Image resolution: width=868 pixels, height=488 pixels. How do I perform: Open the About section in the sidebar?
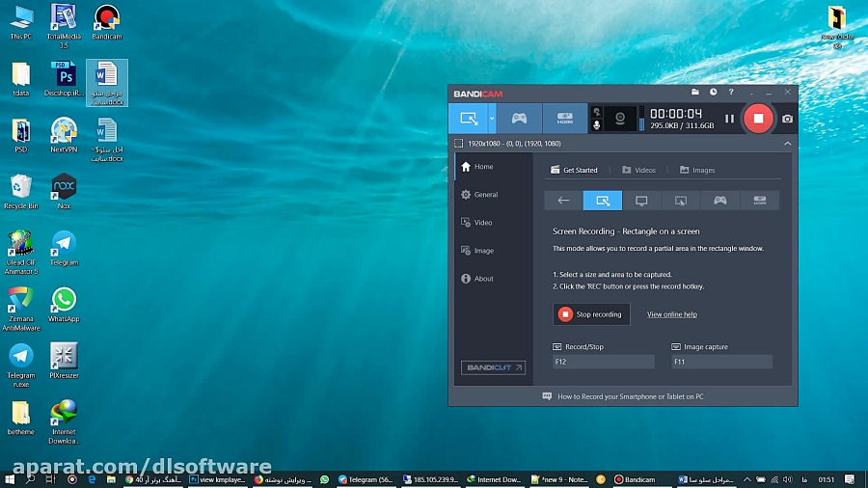click(494, 279)
